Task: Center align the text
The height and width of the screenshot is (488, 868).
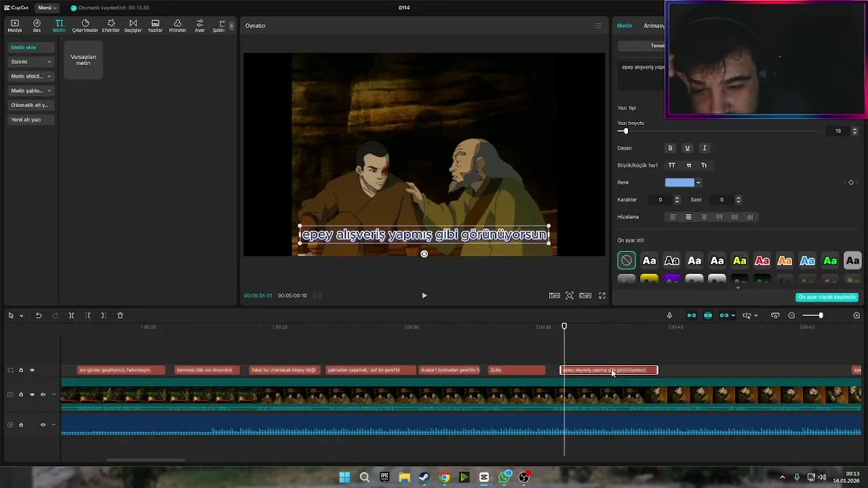Action: coord(688,217)
